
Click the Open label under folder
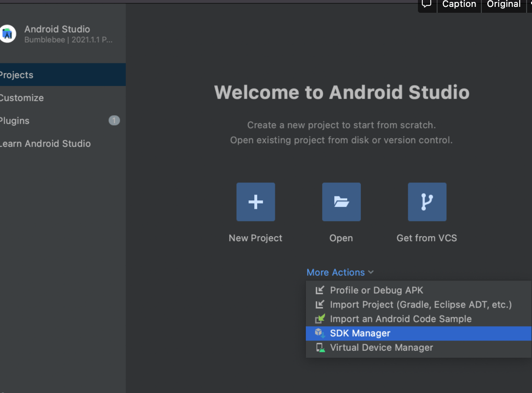coord(341,238)
